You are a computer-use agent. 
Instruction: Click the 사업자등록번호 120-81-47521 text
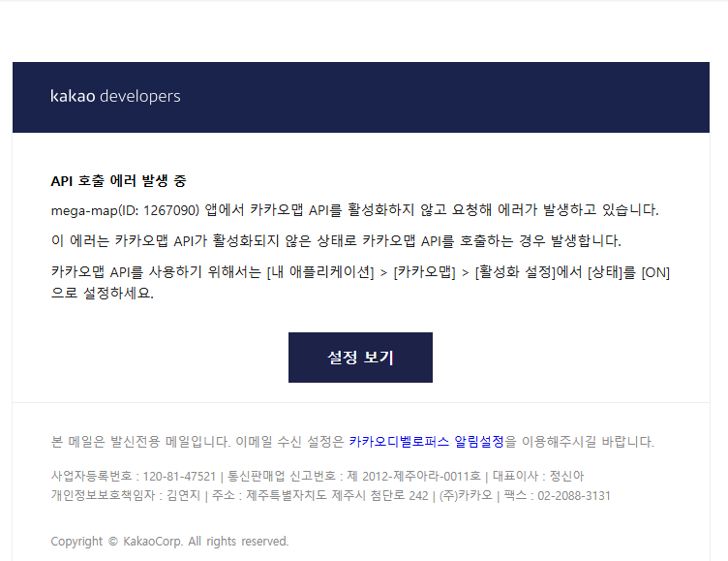[134, 476]
